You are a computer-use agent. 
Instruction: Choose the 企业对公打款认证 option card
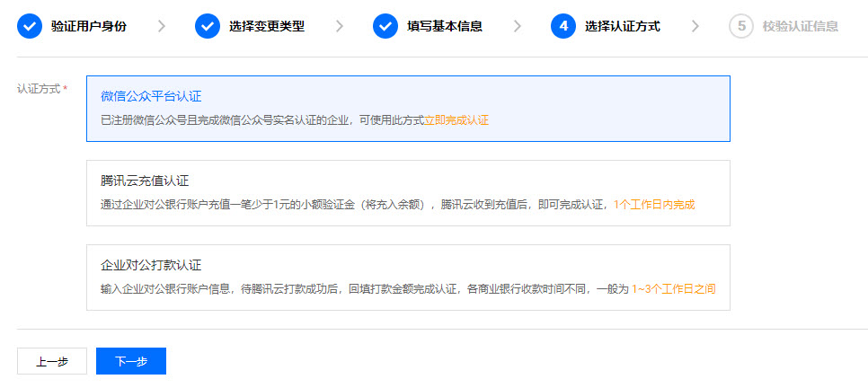click(408, 278)
